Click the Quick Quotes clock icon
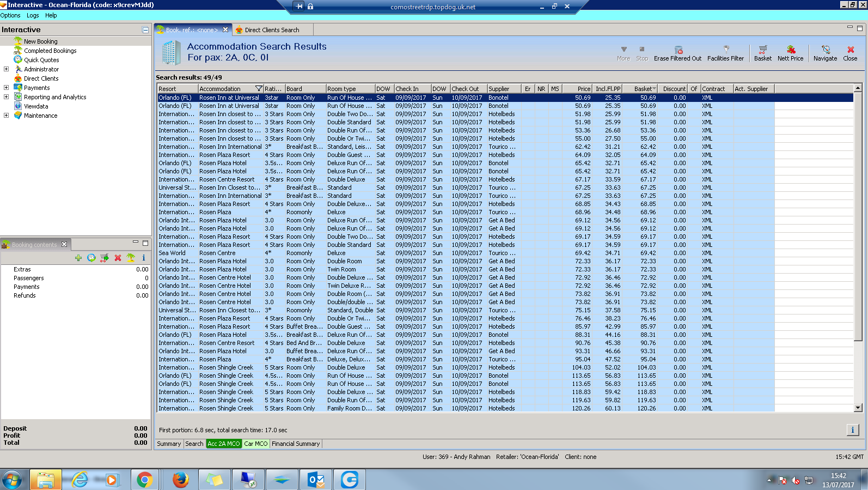This screenshot has height=490, width=868. [x=18, y=59]
